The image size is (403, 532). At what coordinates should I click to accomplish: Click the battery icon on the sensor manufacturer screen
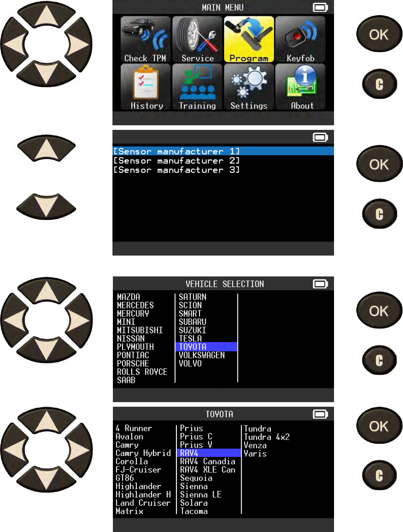(321, 137)
